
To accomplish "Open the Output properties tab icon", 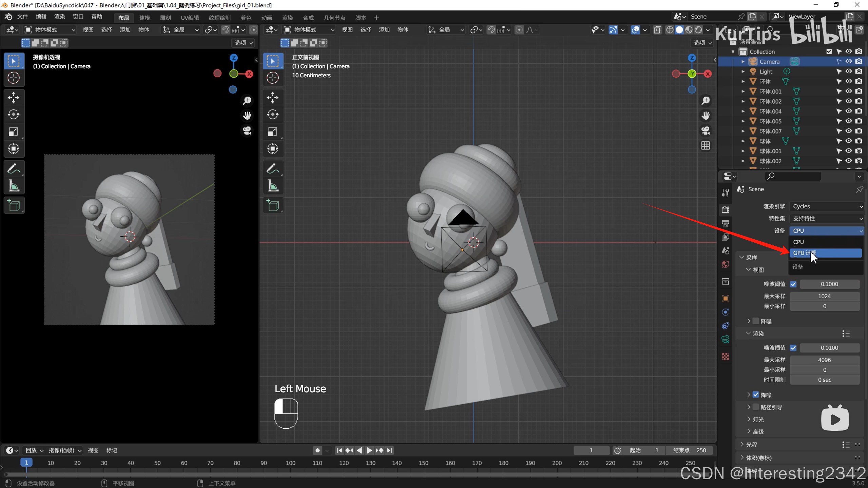I will (726, 223).
